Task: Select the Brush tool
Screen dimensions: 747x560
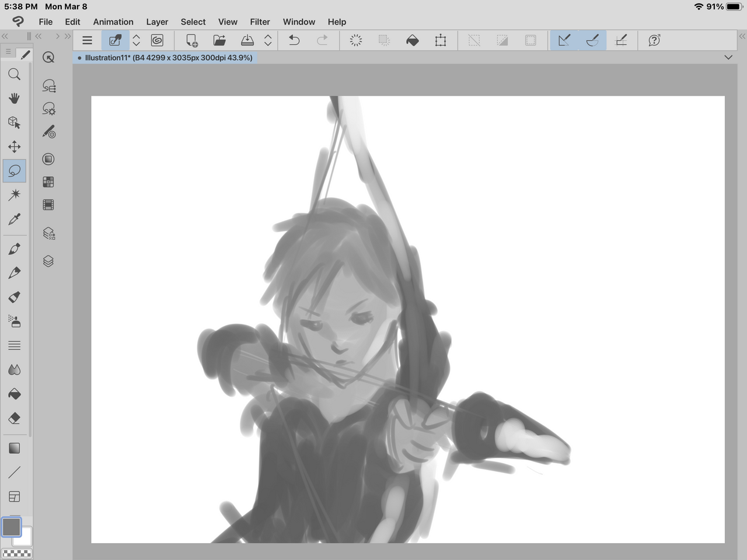Action: [x=15, y=297]
